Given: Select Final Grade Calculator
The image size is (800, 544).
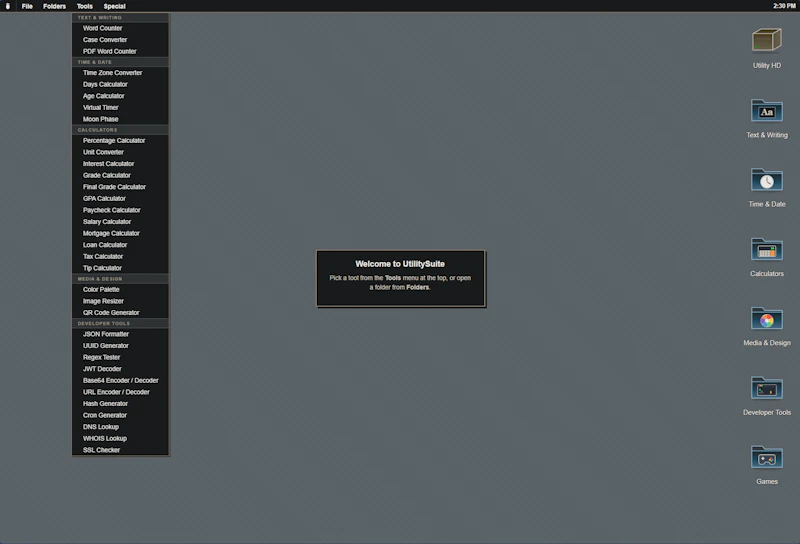Looking at the screenshot, I should coord(120,187).
